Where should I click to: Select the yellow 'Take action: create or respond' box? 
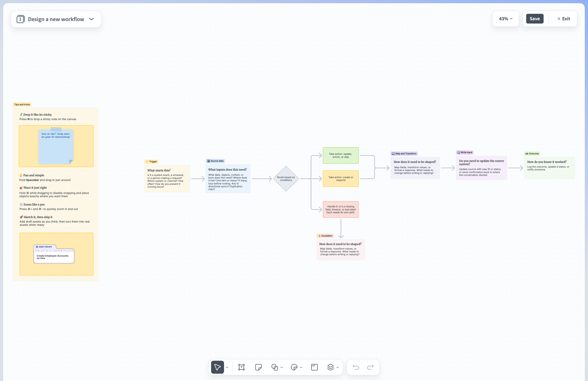coord(340,179)
